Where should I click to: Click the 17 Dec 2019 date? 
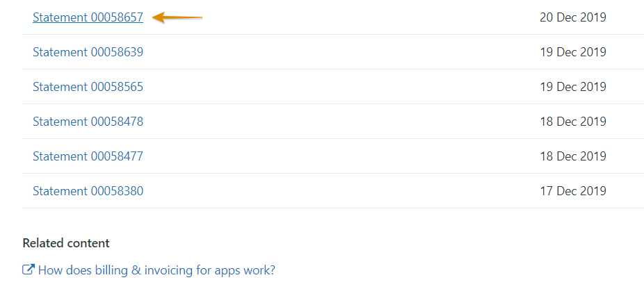[x=573, y=191]
